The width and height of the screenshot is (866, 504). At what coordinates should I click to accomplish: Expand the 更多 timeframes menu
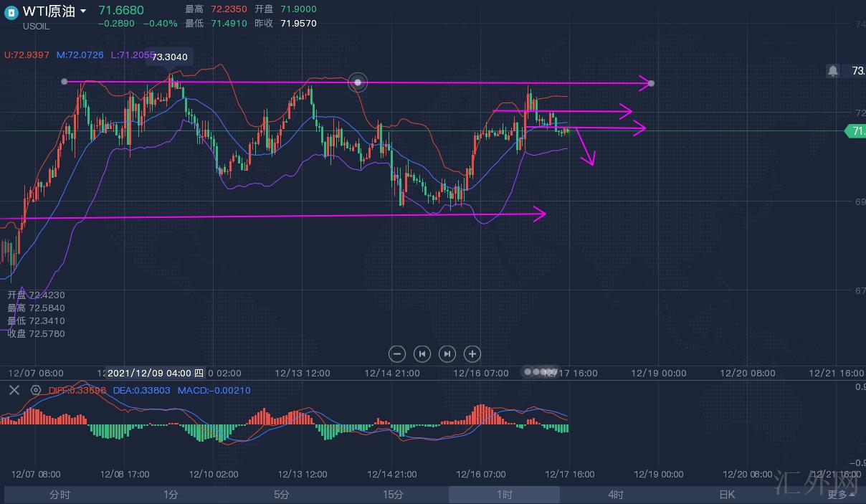coord(840,495)
